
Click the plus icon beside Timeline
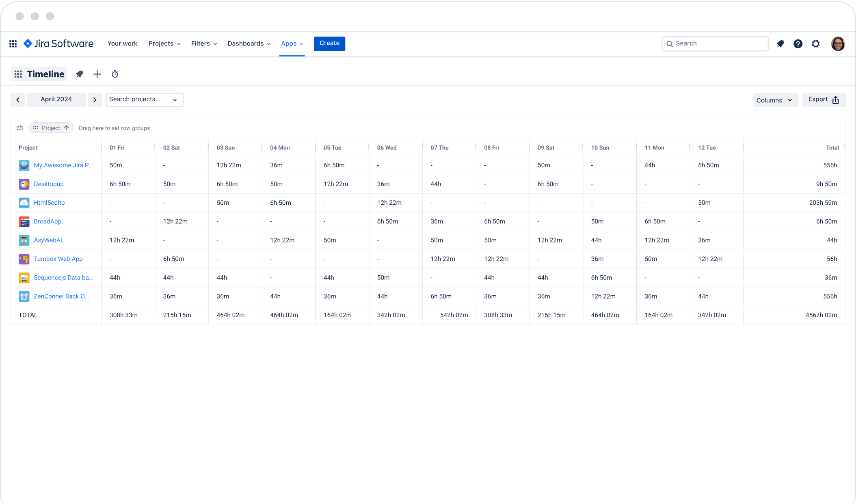click(x=97, y=74)
